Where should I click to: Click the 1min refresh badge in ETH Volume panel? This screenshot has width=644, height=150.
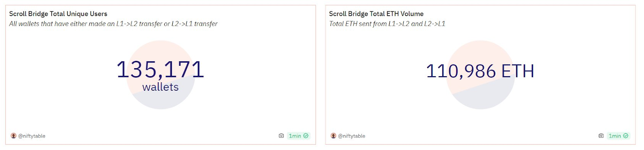click(x=618, y=136)
